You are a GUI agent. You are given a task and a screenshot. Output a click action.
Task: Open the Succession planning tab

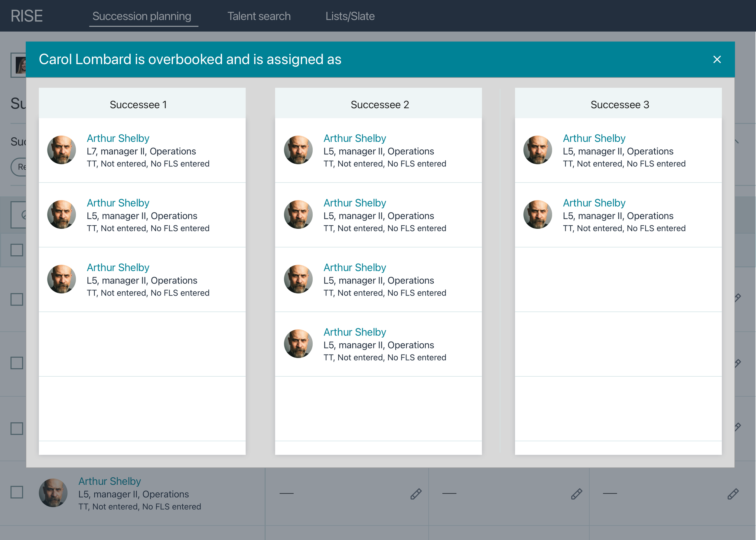142,16
